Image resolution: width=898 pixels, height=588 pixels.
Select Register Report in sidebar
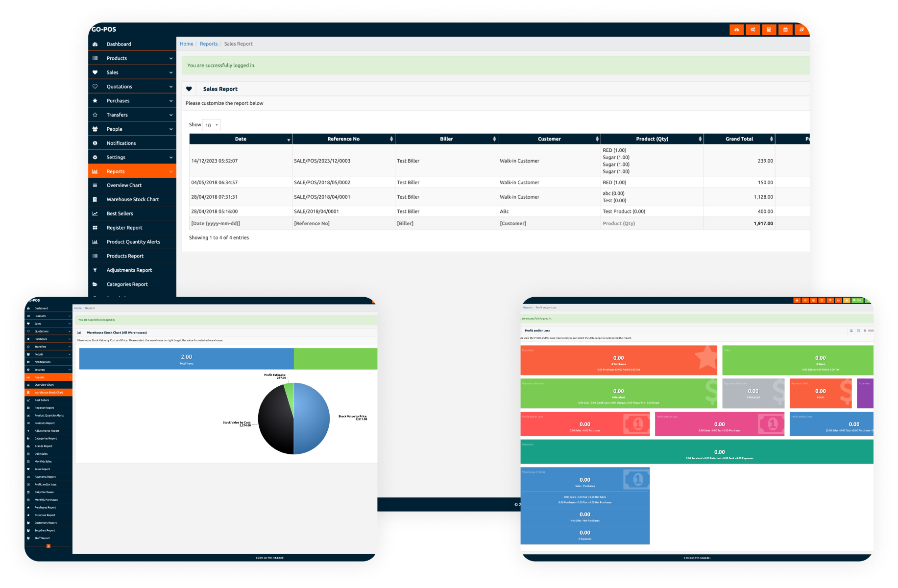pos(124,228)
